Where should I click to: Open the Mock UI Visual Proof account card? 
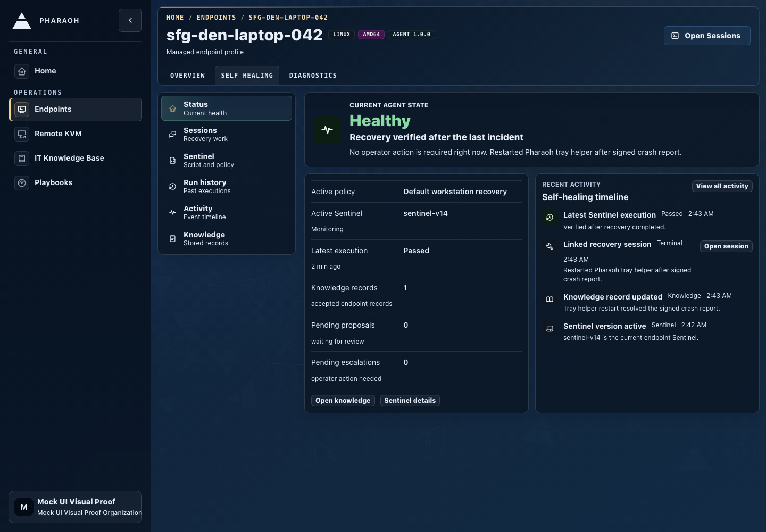click(76, 507)
